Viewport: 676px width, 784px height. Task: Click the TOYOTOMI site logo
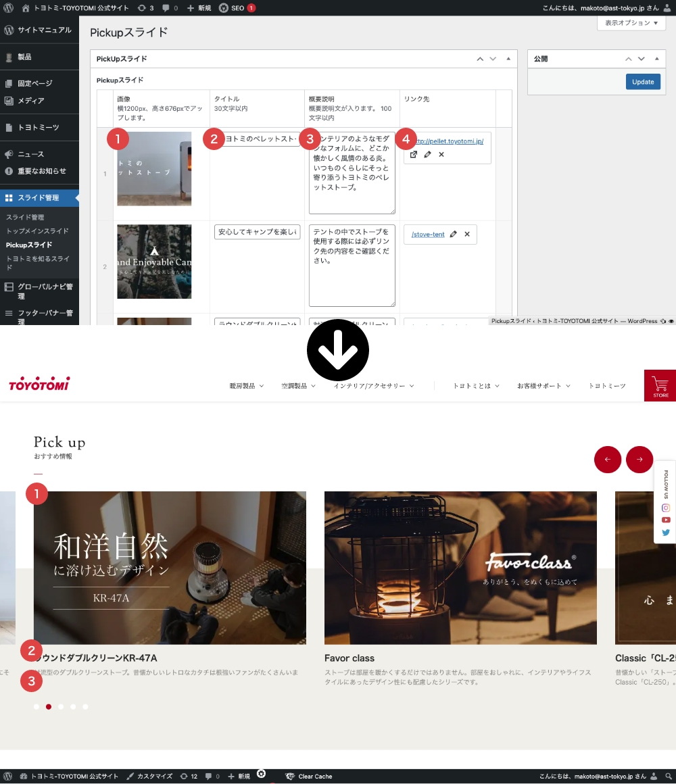pos(39,384)
